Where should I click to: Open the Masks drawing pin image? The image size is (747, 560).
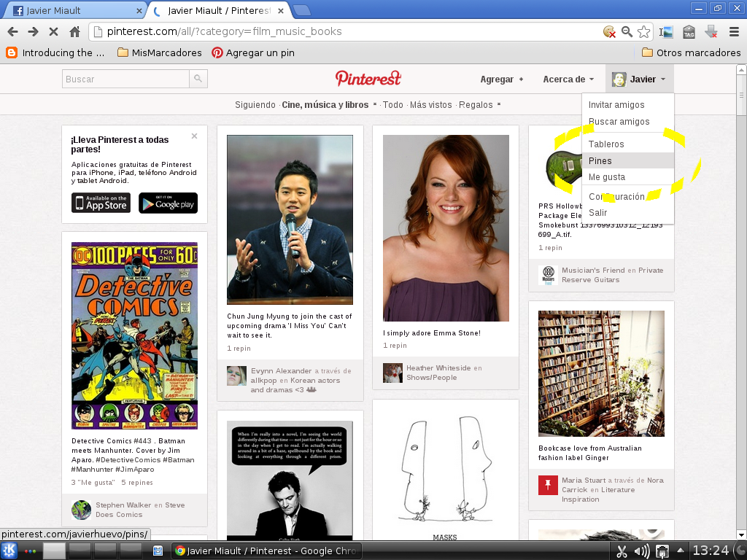click(446, 475)
